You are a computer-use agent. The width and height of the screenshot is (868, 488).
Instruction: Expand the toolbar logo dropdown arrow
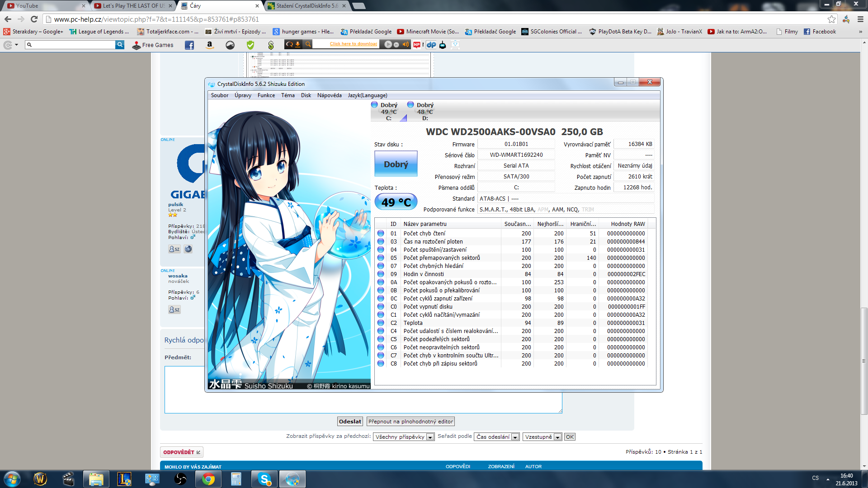tap(17, 45)
